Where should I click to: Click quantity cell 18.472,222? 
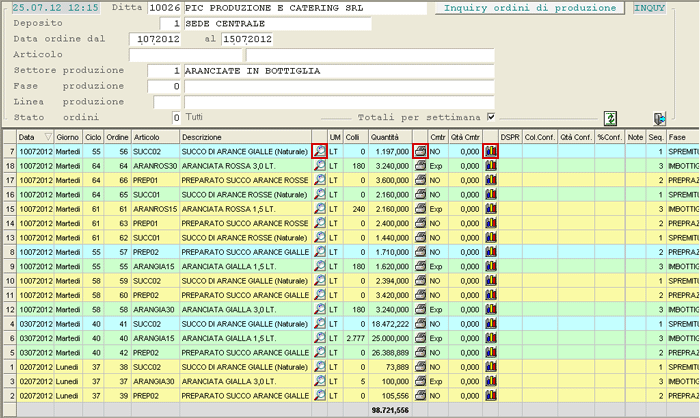(x=391, y=324)
